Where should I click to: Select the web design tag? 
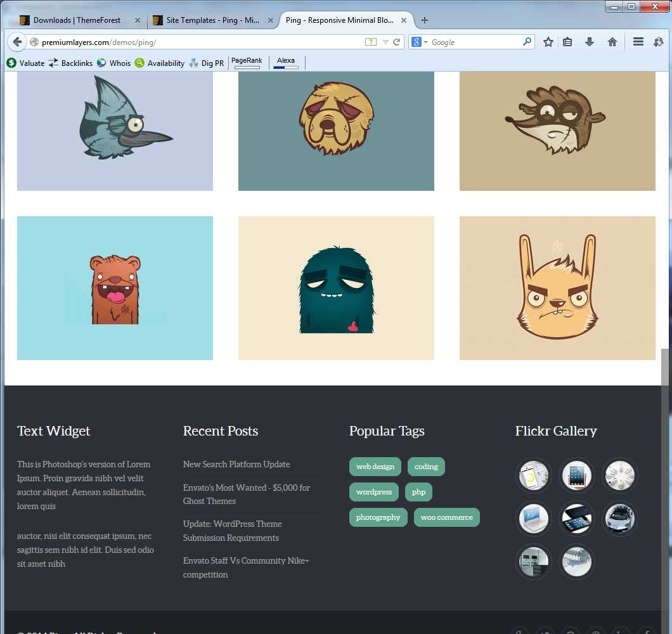(x=375, y=467)
